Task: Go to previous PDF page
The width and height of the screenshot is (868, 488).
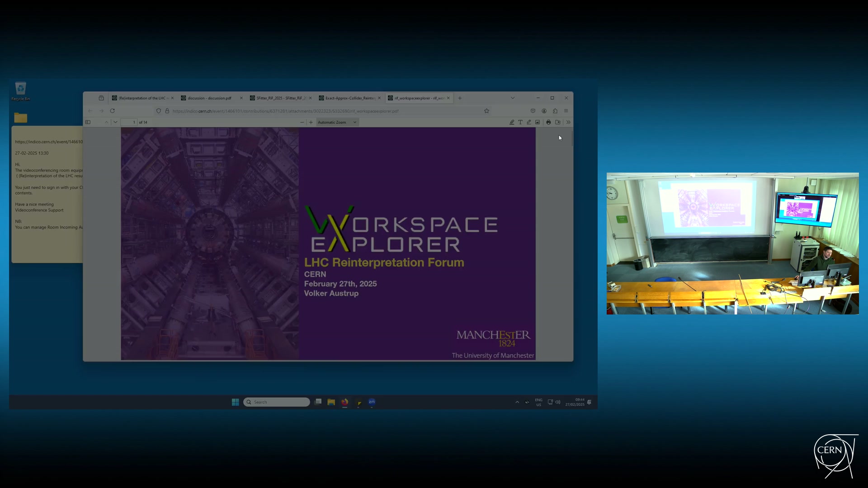Action: click(107, 122)
